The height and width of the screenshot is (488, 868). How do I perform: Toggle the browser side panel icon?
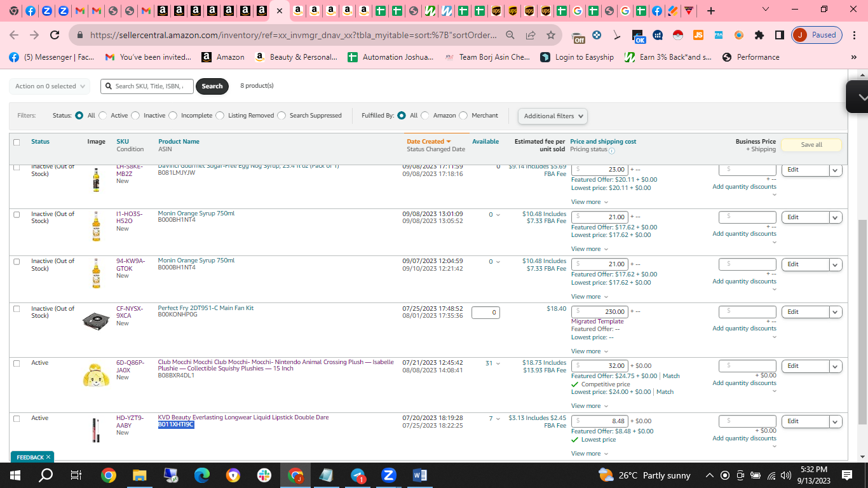click(780, 35)
